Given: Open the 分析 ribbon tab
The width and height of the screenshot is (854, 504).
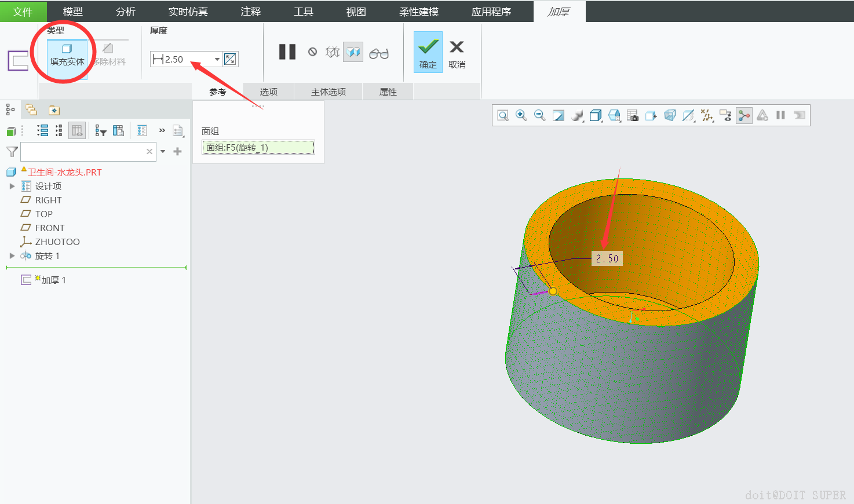Looking at the screenshot, I should (x=125, y=12).
